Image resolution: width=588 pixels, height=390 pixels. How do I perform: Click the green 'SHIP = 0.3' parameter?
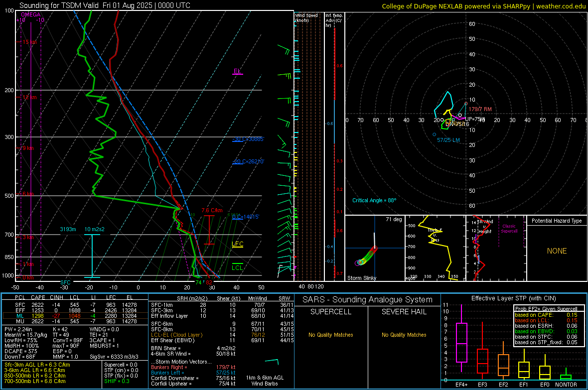[x=117, y=381]
